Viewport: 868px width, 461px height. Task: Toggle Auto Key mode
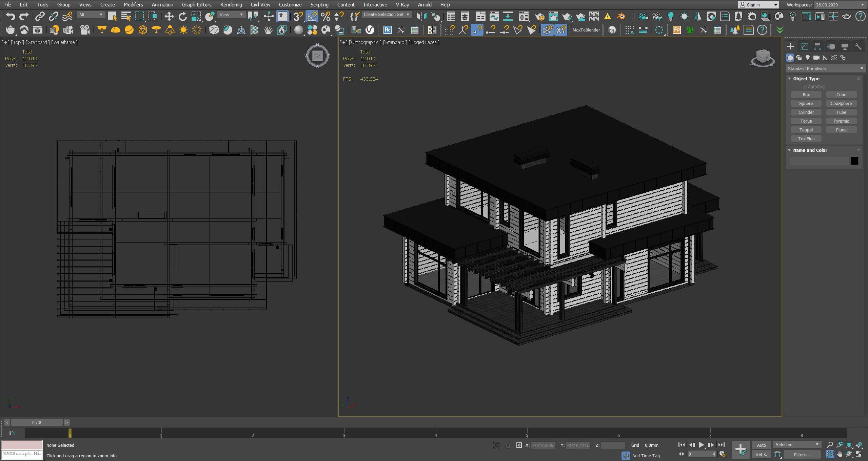[761, 445]
